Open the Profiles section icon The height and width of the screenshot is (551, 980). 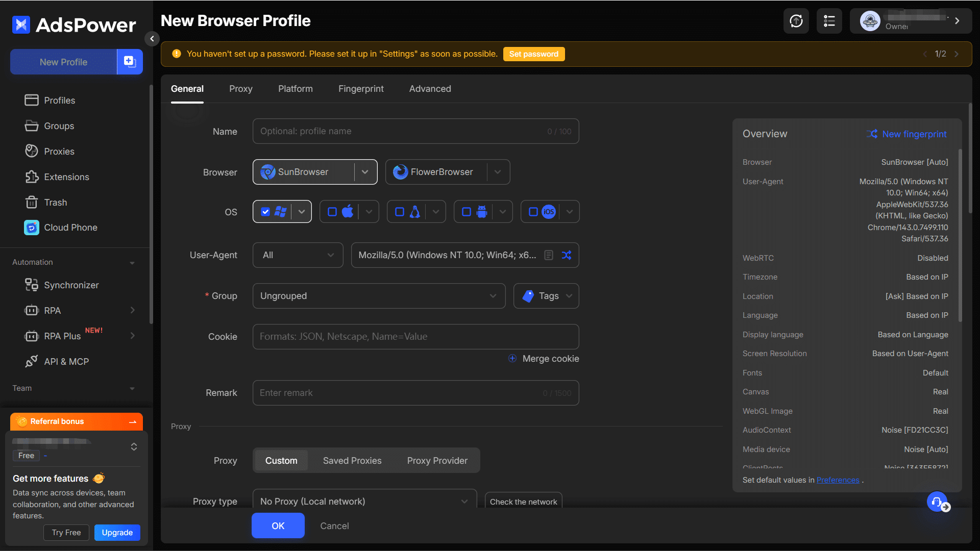point(32,100)
